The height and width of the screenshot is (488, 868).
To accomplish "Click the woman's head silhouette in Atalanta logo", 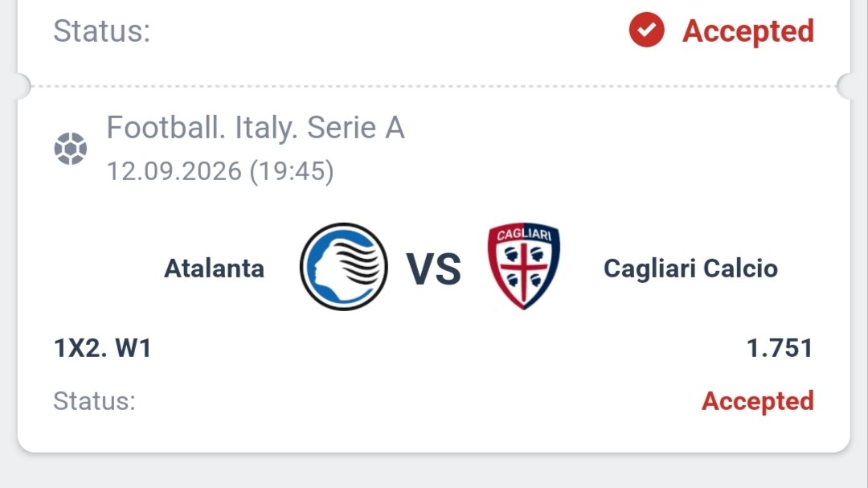I will [322, 267].
